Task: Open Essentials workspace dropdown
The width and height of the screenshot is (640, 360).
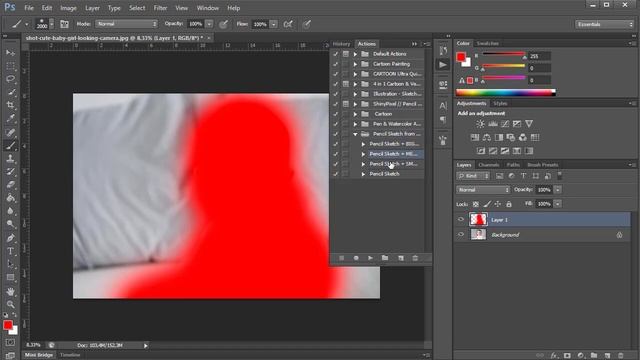Action: tap(604, 24)
